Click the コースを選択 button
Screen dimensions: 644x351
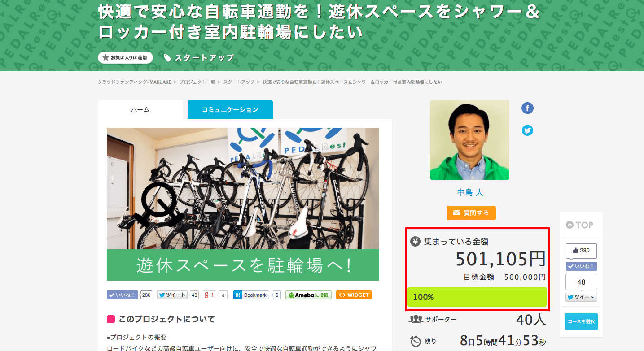[x=581, y=321]
